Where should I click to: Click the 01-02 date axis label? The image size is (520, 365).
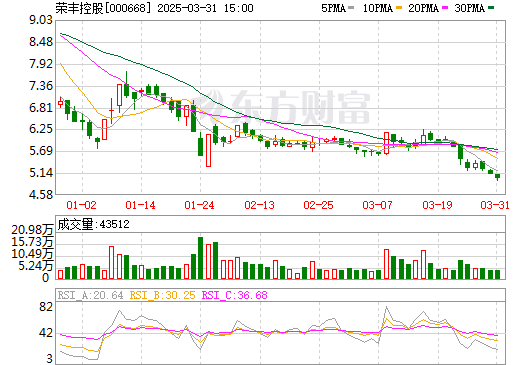point(81,205)
